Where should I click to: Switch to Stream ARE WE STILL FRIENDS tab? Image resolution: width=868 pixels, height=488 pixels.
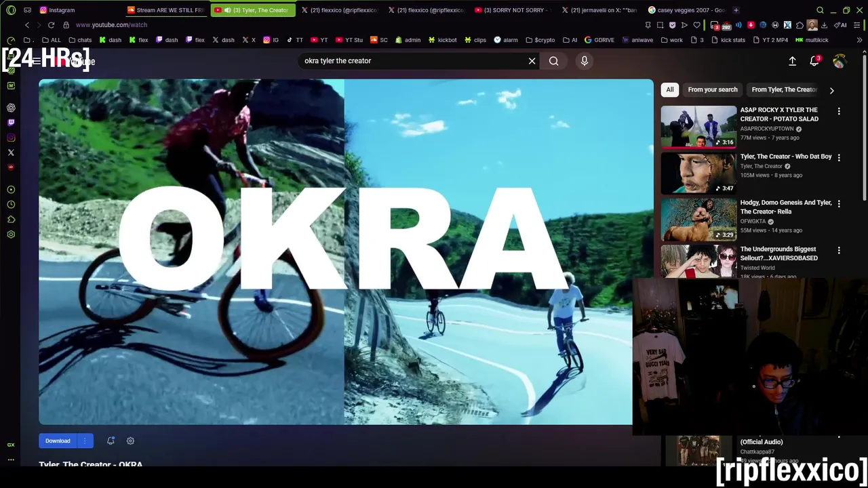[x=166, y=10]
